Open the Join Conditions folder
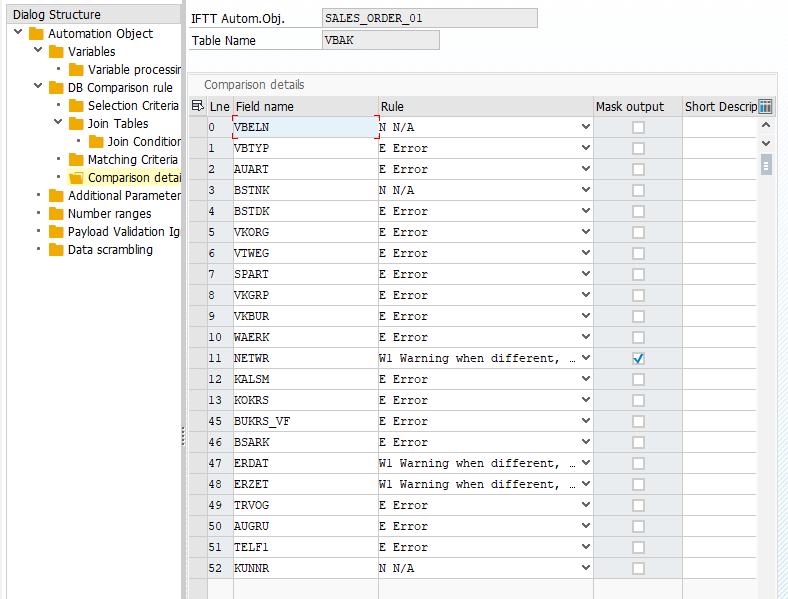Viewport: 788px width, 599px height. (143, 142)
